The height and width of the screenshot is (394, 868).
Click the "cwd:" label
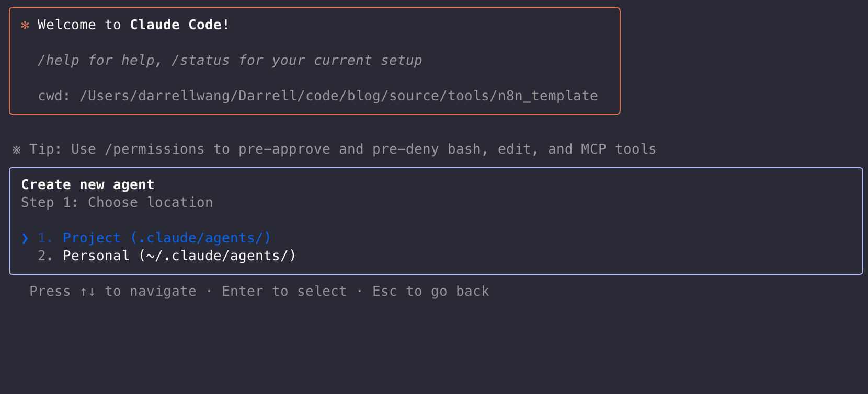(53, 96)
